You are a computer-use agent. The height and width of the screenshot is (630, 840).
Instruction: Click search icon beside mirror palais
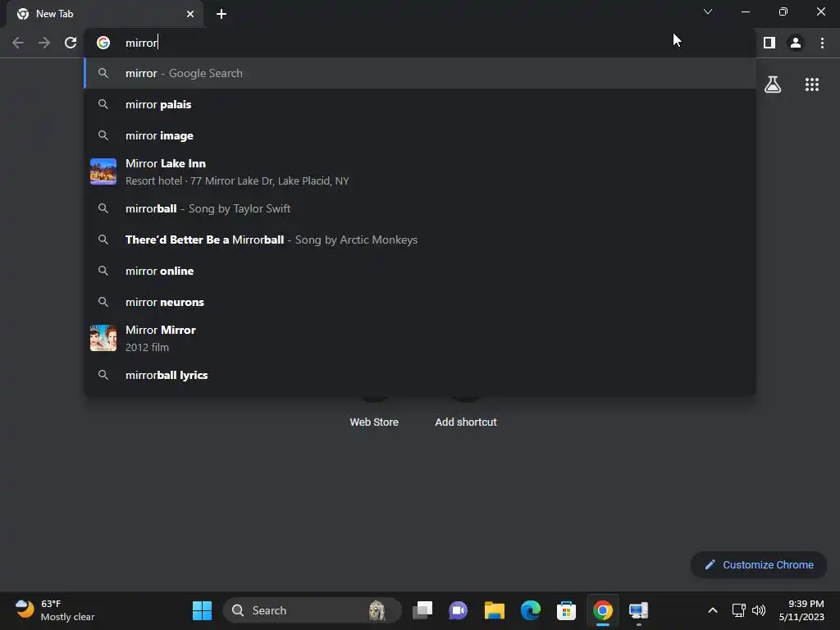pos(103,104)
